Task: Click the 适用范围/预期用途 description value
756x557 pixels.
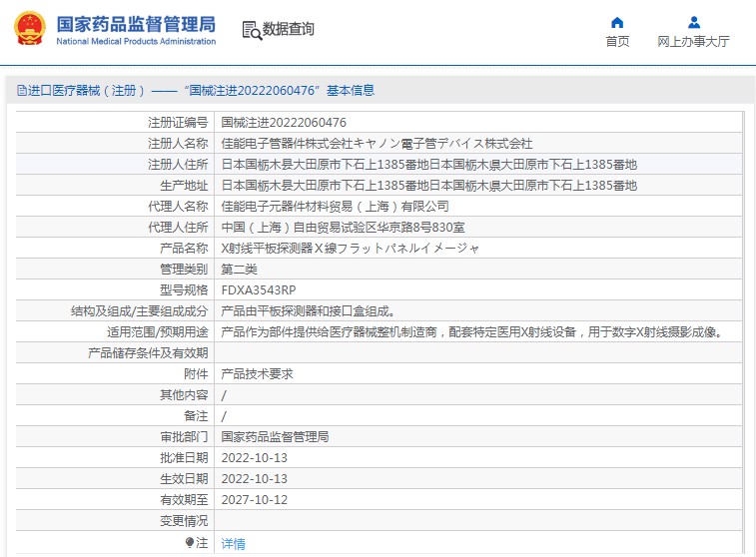Action: [471, 332]
